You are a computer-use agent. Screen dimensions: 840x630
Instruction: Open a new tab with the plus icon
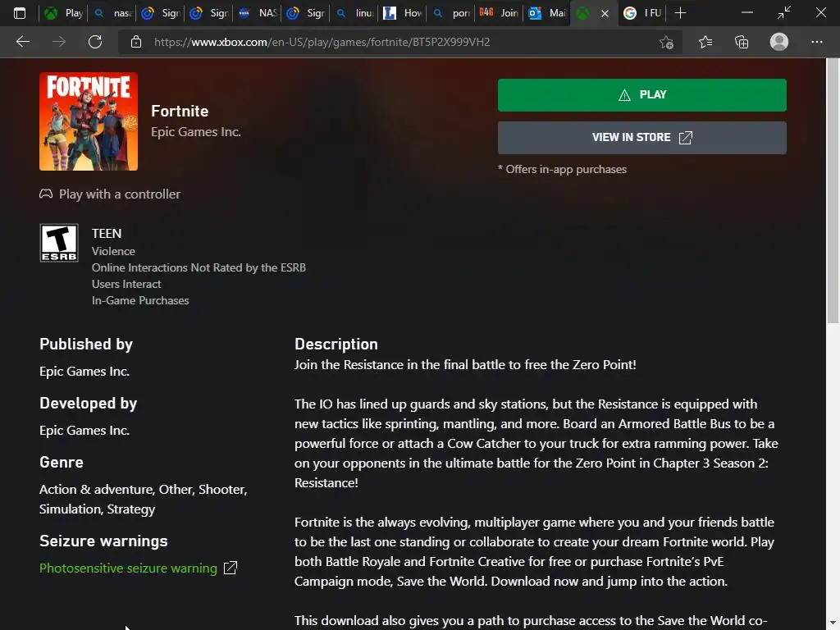pos(680,13)
